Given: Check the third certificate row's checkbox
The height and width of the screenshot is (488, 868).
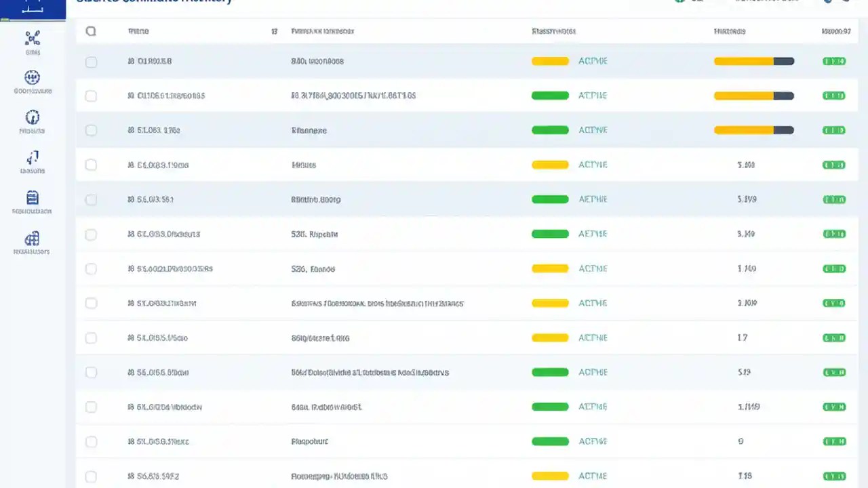Looking at the screenshot, I should [91, 130].
